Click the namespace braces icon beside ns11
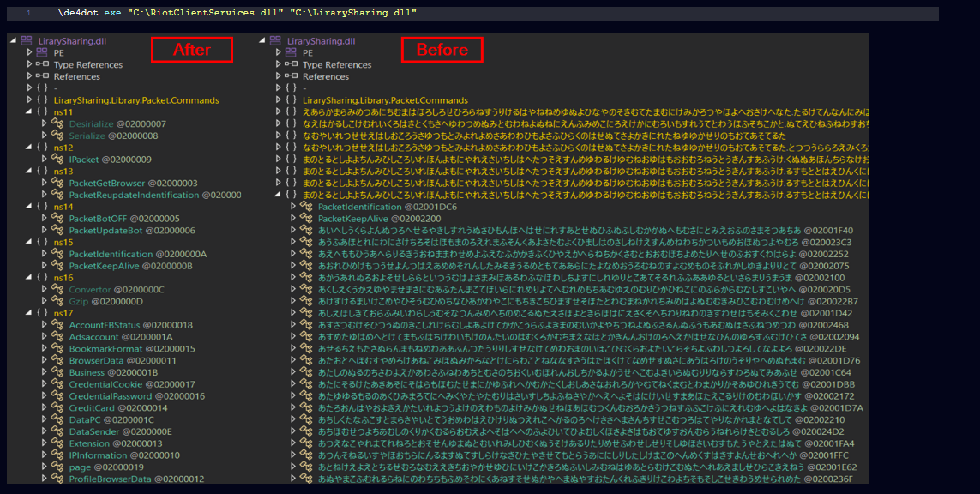This screenshot has width=980, height=494. 42,112
